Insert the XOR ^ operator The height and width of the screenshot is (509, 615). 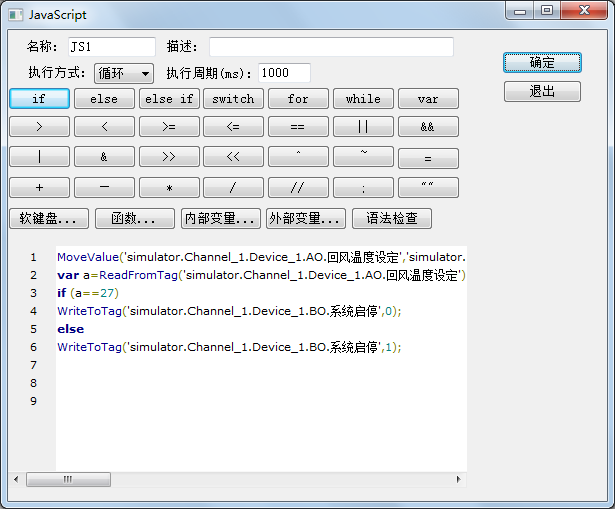[x=298, y=156]
